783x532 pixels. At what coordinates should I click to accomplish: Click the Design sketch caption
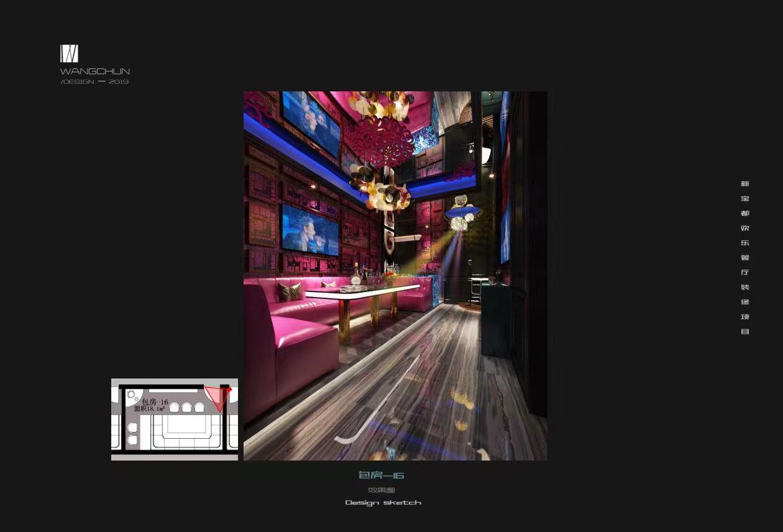point(383,503)
